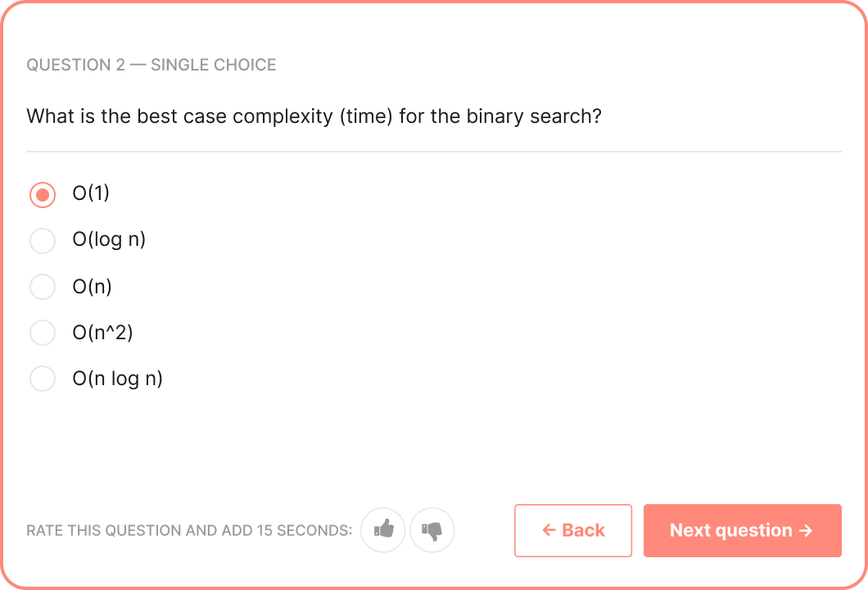
Task: Go to the Next question
Action: click(743, 530)
